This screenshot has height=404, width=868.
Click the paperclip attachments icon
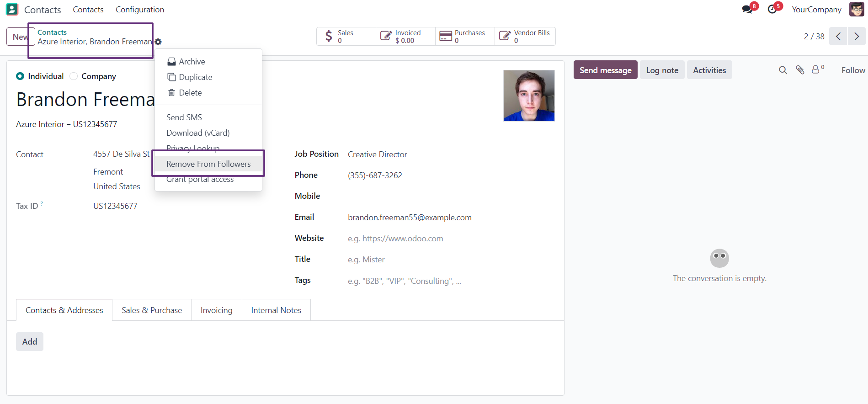(x=800, y=70)
